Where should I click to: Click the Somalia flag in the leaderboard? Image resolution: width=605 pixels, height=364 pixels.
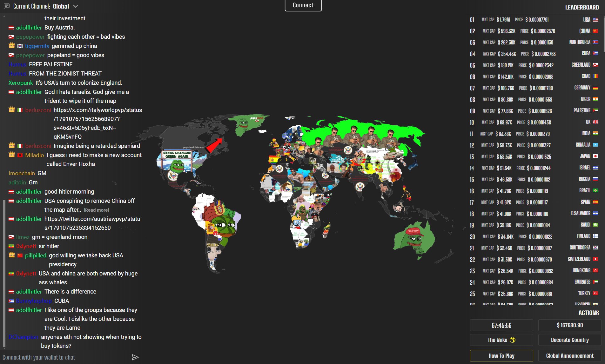tap(595, 145)
